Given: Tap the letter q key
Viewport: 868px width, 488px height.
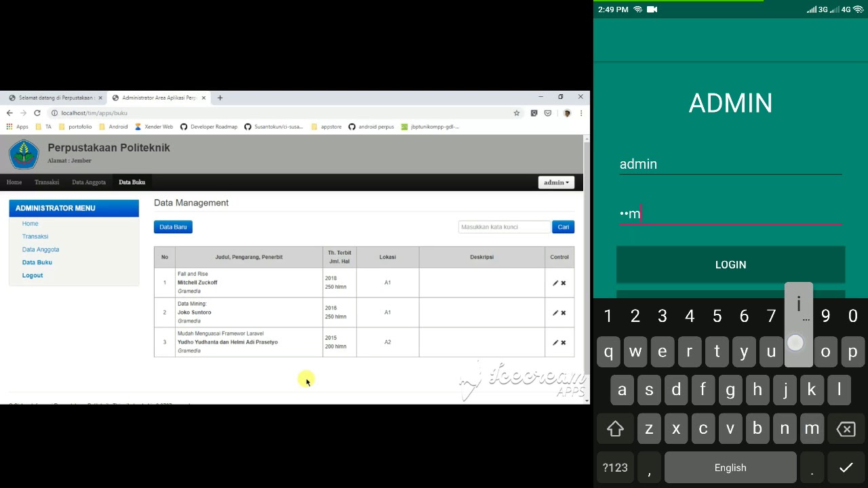Looking at the screenshot, I should 608,352.
